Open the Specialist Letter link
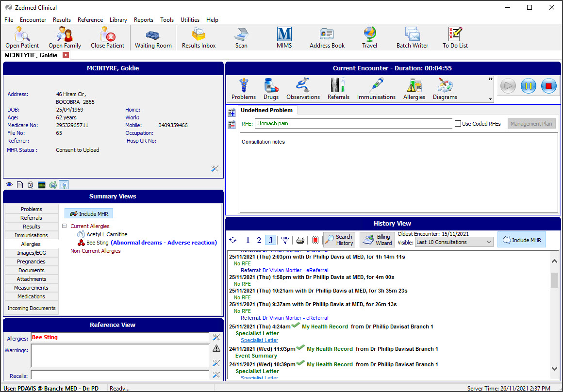Screen dimensions: 563x392 click(259, 340)
